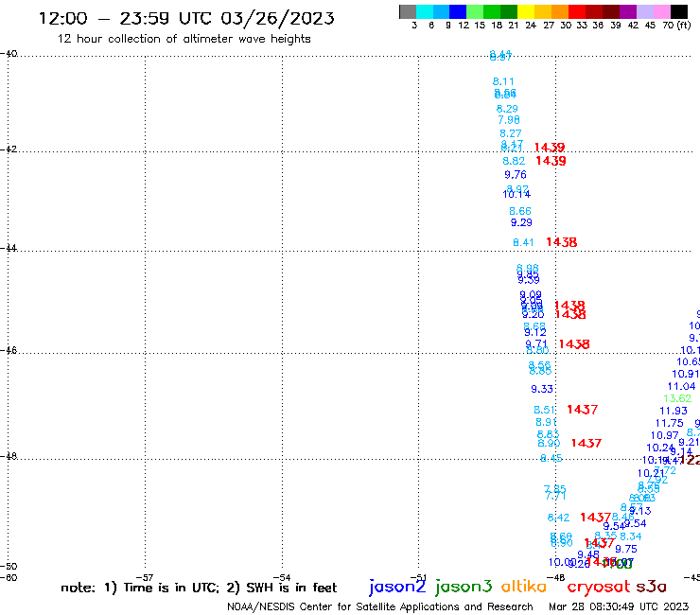Click the pink swatch in the color scale
The width and height of the screenshot is (700, 615).
coord(662,11)
